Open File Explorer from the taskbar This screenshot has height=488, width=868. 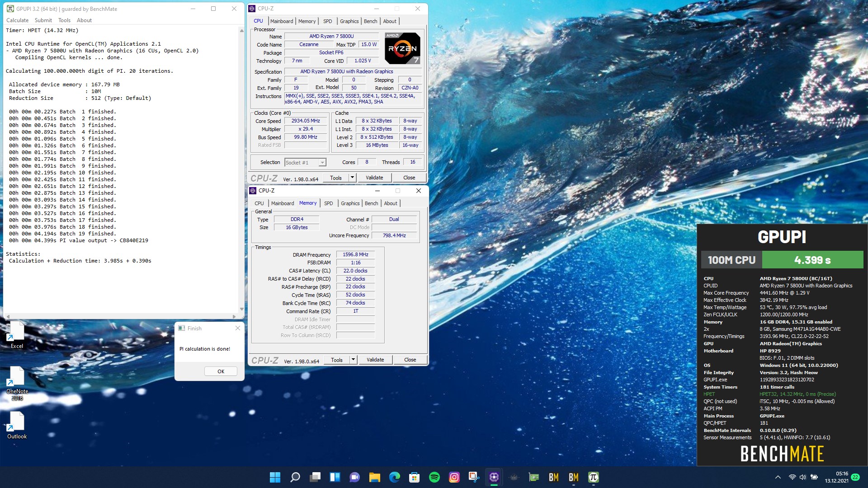[374, 477]
